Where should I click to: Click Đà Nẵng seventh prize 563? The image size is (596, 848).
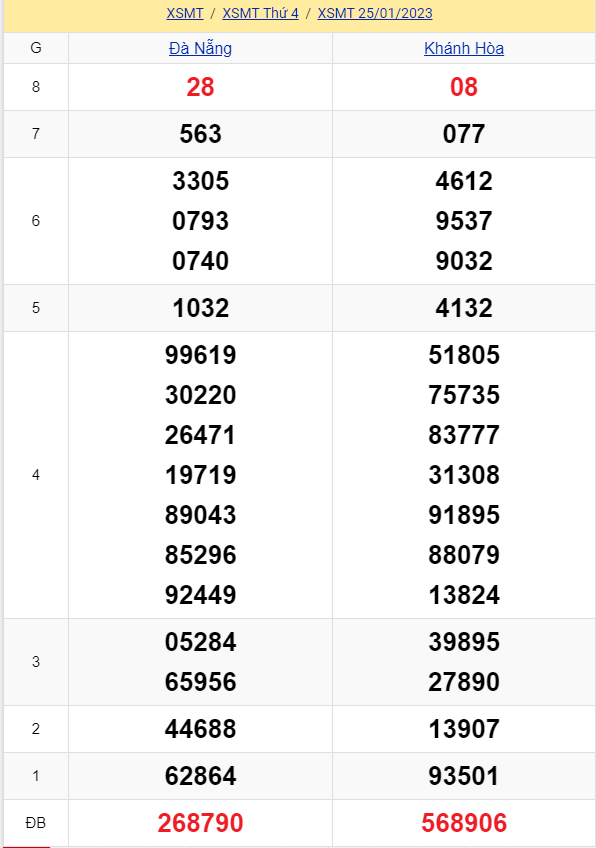click(201, 134)
